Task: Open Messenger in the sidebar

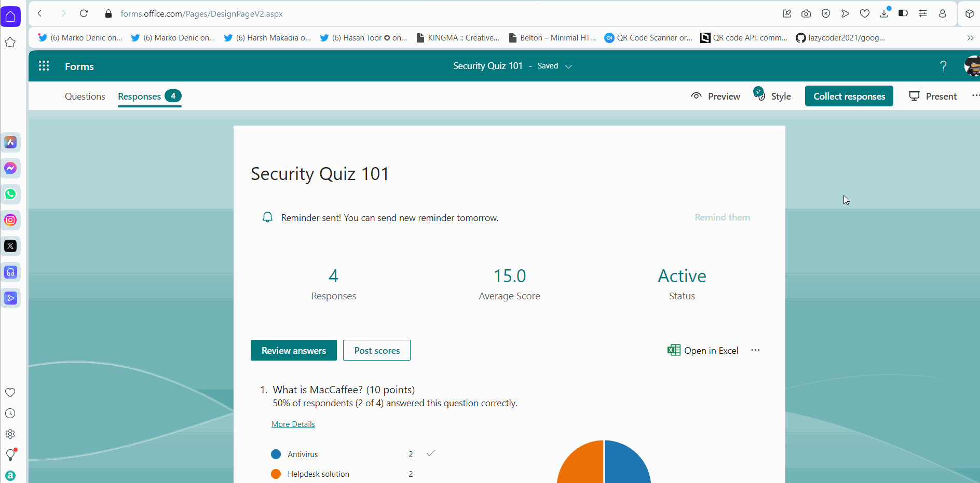Action: pyautogui.click(x=10, y=168)
